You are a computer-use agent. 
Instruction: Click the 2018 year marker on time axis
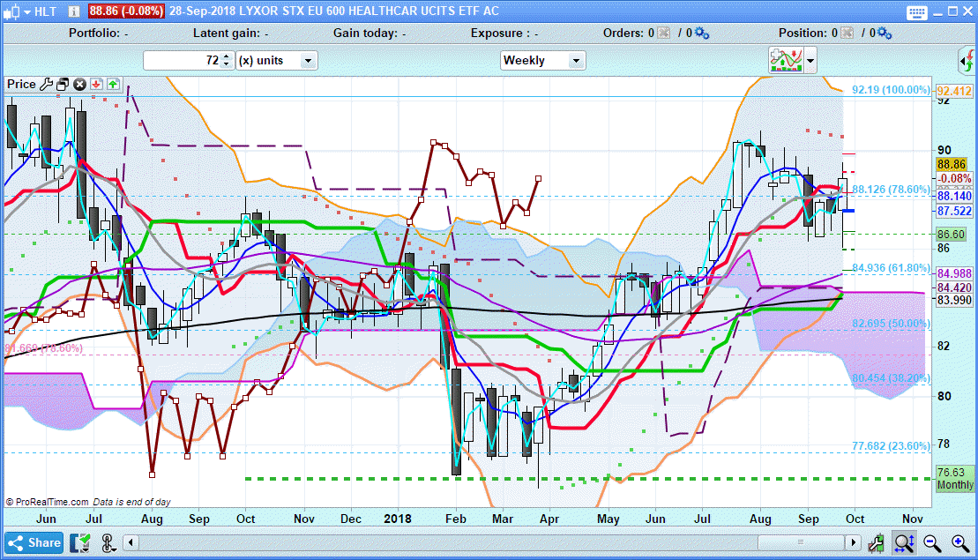398,519
